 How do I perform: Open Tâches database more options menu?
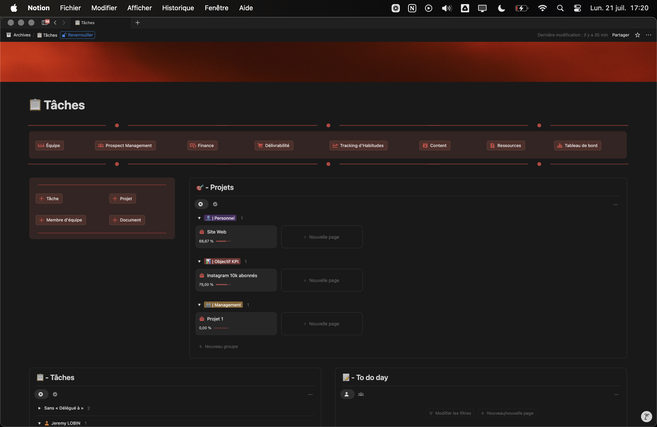coord(310,394)
